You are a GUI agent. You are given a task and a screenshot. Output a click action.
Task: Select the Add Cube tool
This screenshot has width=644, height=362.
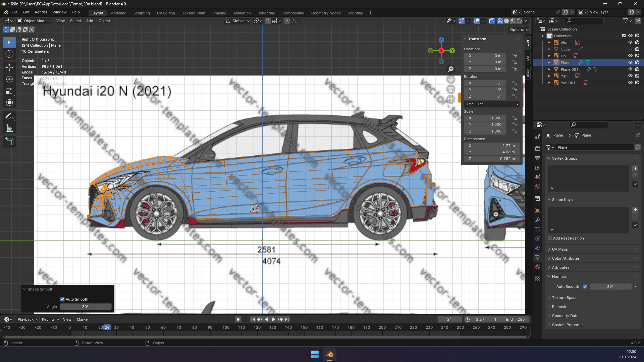[9, 142]
